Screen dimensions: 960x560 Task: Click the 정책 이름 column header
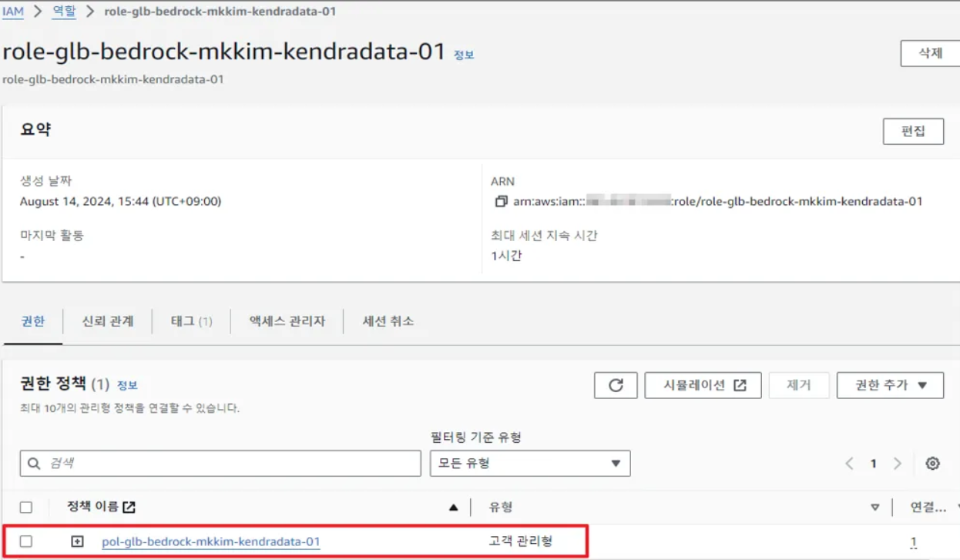pyautogui.click(x=92, y=507)
